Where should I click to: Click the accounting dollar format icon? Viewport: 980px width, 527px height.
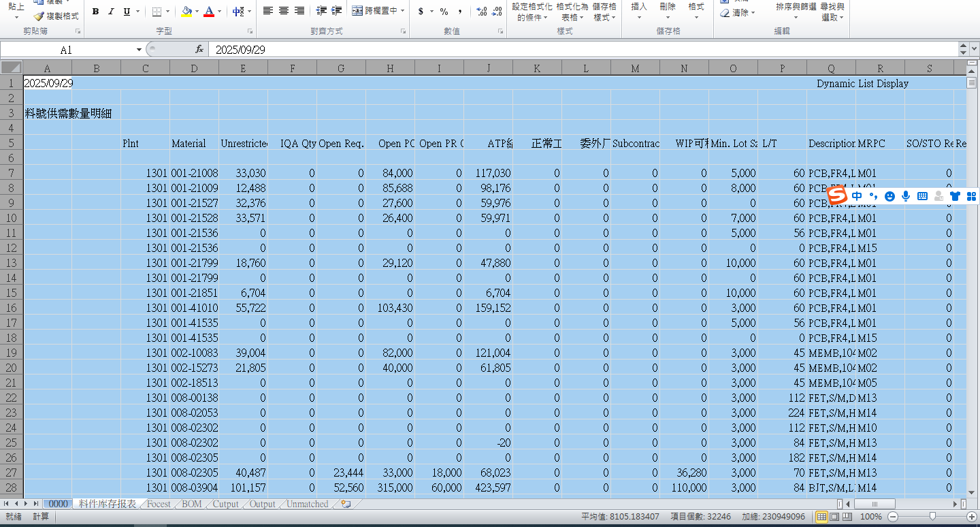(421, 12)
